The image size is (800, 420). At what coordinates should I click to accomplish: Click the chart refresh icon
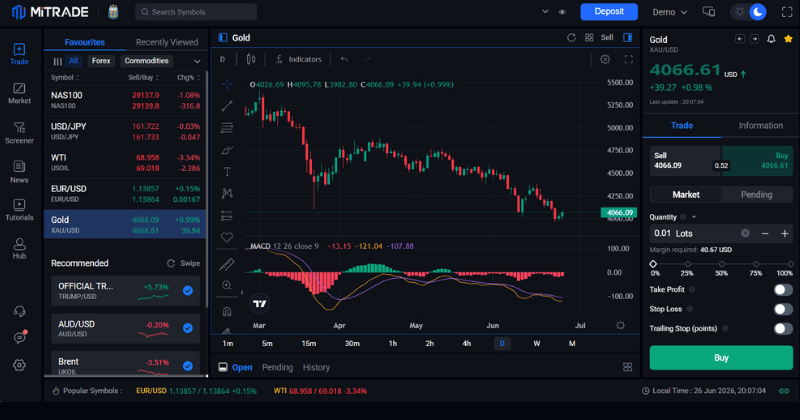point(571,38)
